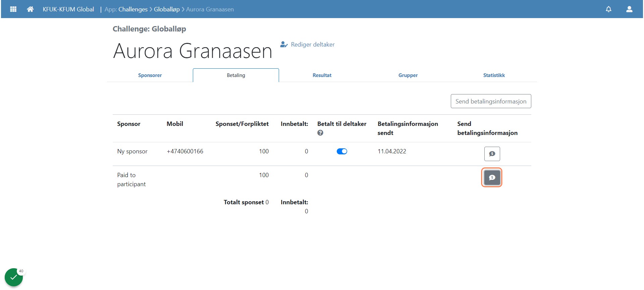Viewport: 644px width, 290px height.
Task: Click the edit participant person icon
Action: 284,44
